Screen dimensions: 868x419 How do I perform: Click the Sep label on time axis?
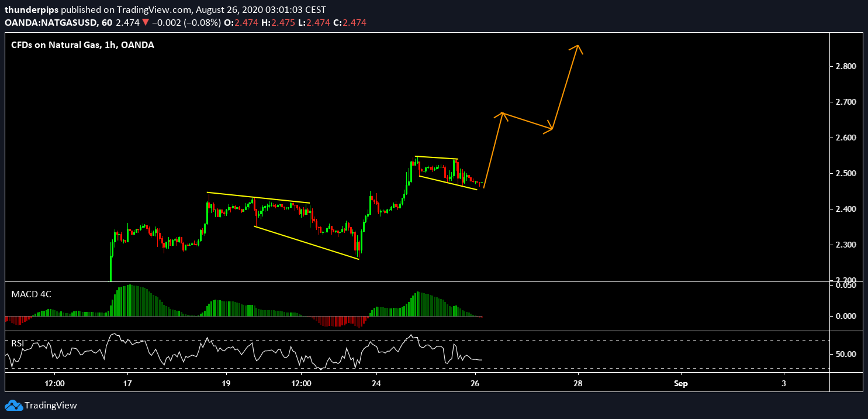pyautogui.click(x=681, y=384)
